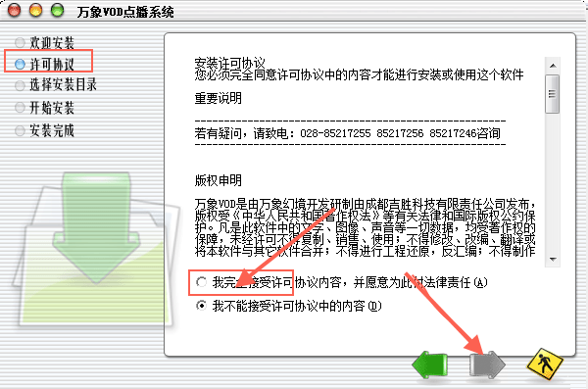The image size is (588, 389).
Task: Select the 选择安装目录 step indicator
Action: [x=20, y=85]
